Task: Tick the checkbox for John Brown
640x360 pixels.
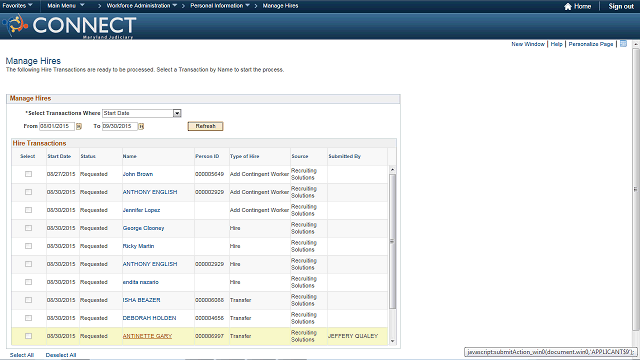Action: [28, 174]
